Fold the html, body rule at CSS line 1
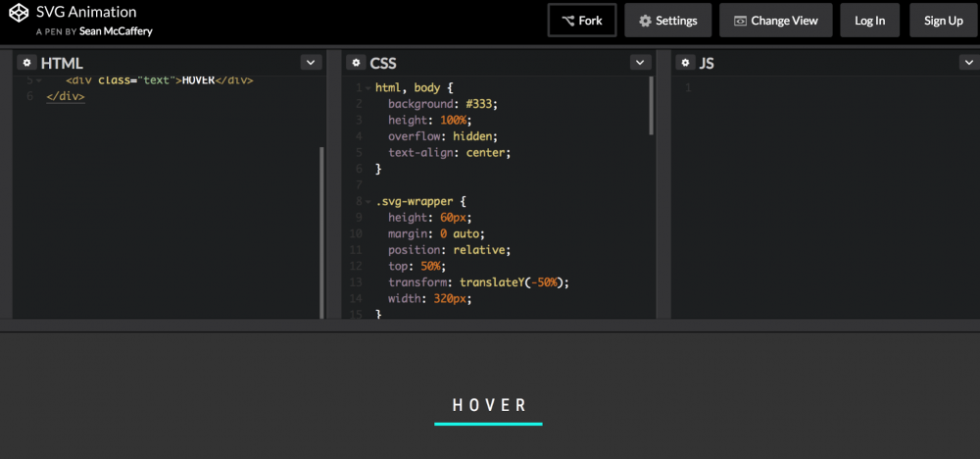The width and height of the screenshot is (980, 459). click(368, 87)
